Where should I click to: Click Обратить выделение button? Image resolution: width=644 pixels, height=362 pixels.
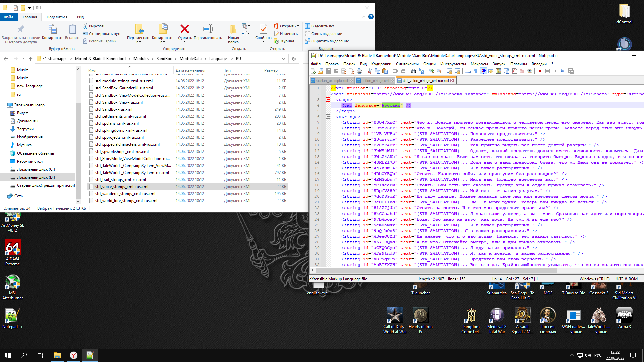[327, 41]
